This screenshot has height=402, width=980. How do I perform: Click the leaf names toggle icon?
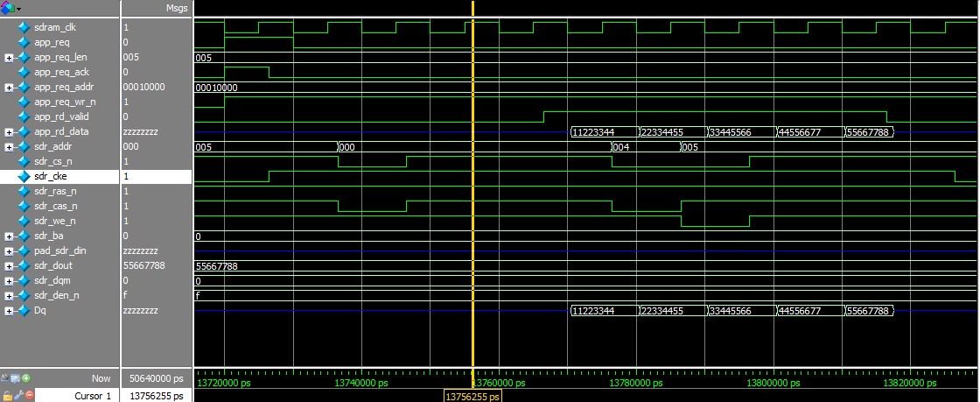click(x=5, y=378)
